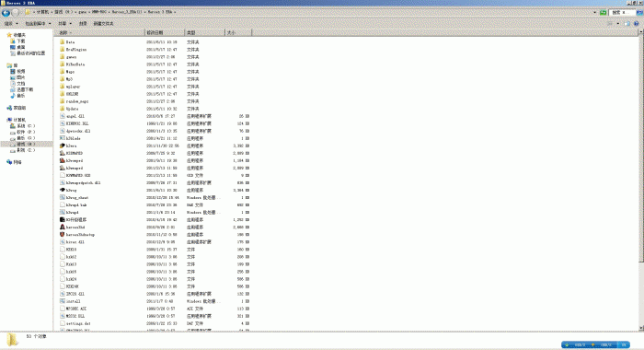Click the 新建文件夹 (New folder) button

(x=103, y=23)
